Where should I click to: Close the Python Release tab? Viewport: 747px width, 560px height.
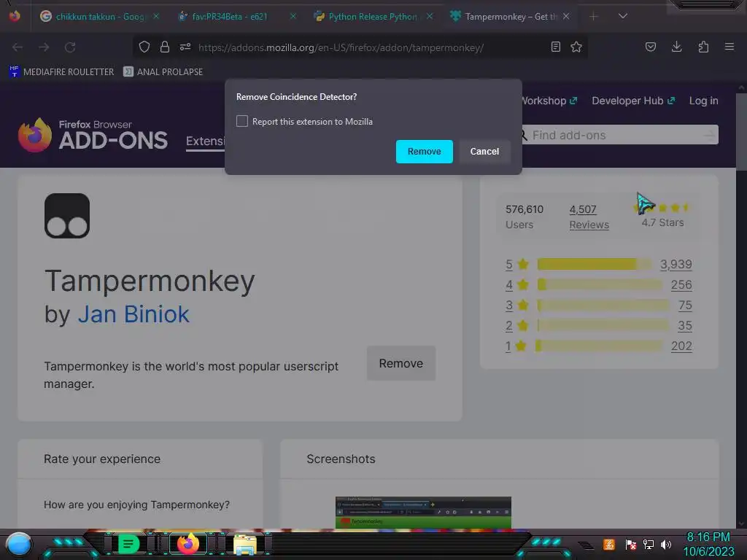[x=429, y=16]
